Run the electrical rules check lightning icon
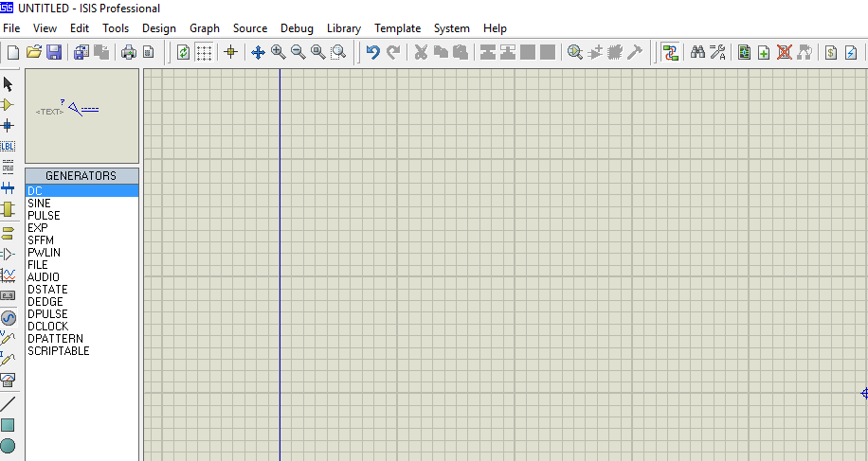 click(851, 52)
